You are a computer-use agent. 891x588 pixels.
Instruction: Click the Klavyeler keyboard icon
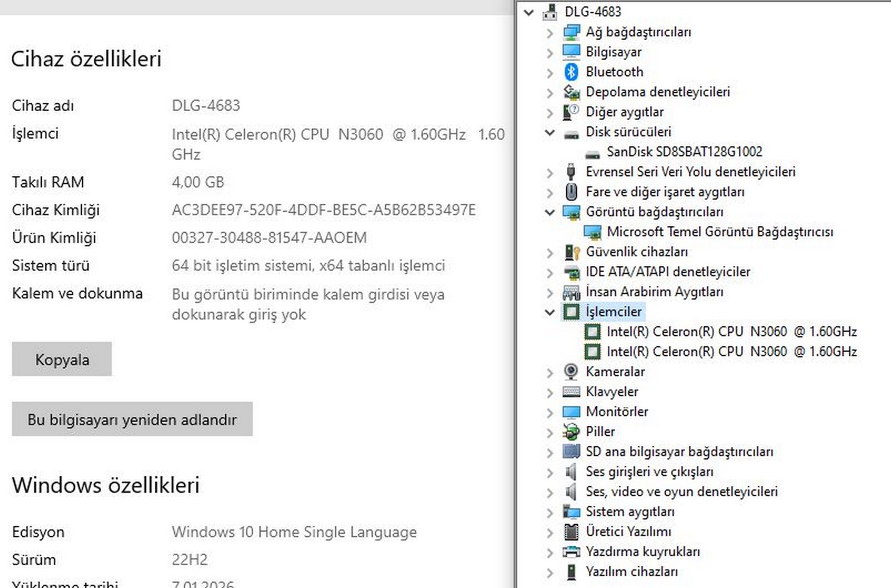(570, 392)
